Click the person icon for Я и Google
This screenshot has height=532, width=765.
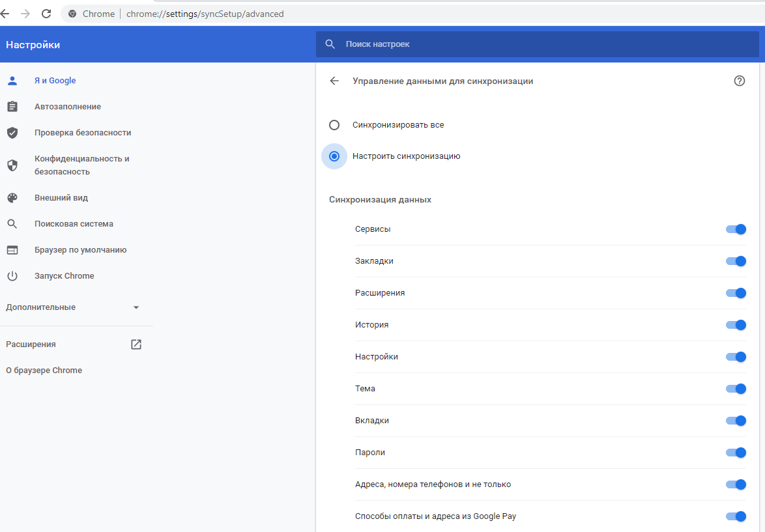12,81
